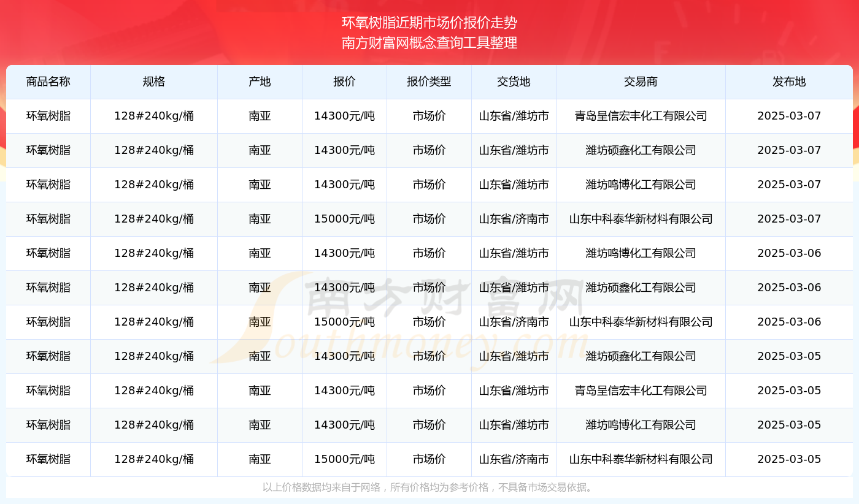Click 环氧树脂 in 潍坊鸣博 2025-03-07 row

coord(48,185)
